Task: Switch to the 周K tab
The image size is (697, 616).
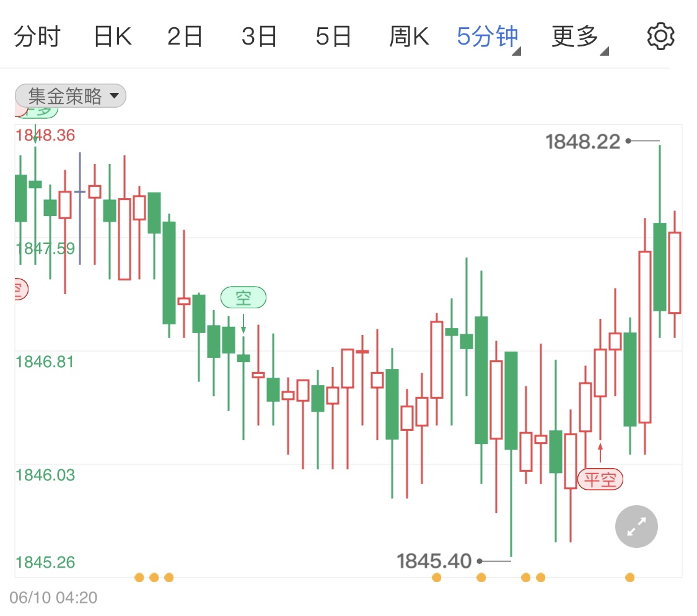Action: 409,37
